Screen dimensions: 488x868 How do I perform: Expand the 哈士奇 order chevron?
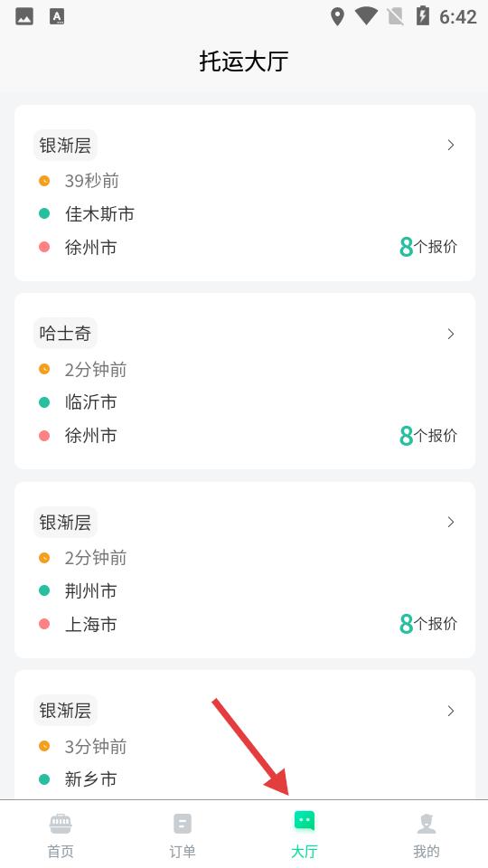click(451, 334)
